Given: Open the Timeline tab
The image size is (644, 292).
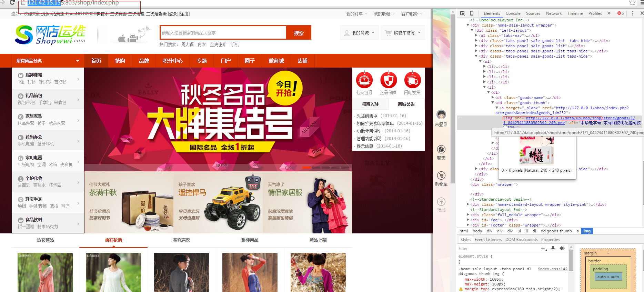Looking at the screenshot, I should click(575, 13).
